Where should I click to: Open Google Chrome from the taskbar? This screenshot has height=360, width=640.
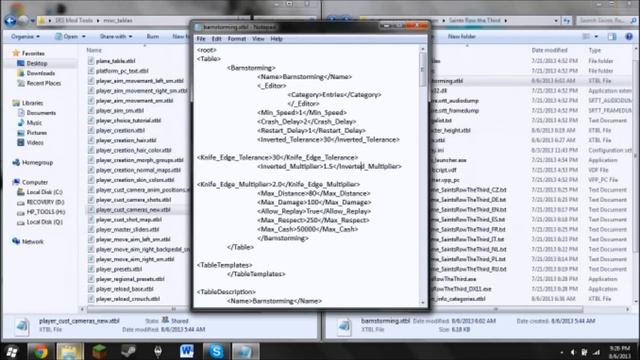(x=40, y=351)
